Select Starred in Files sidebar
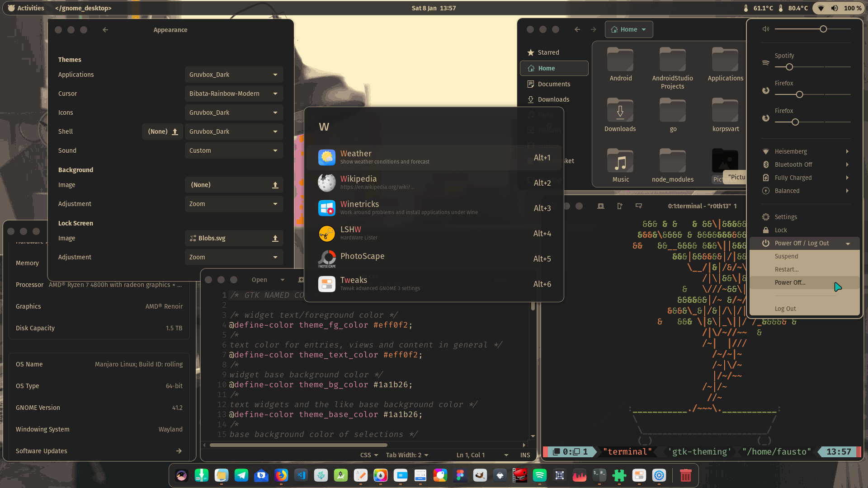This screenshot has width=868, height=488. (x=554, y=52)
